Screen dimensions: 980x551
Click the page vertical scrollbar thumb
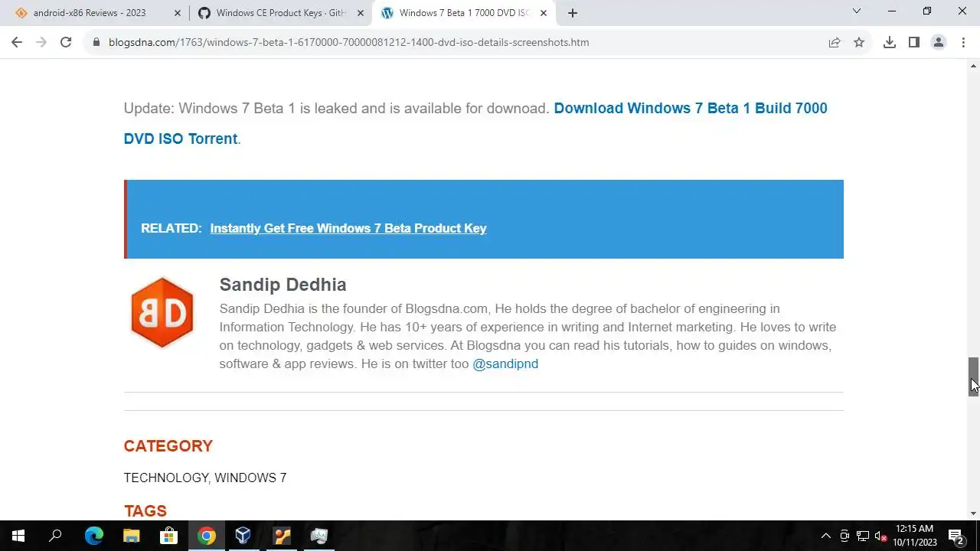click(x=973, y=377)
